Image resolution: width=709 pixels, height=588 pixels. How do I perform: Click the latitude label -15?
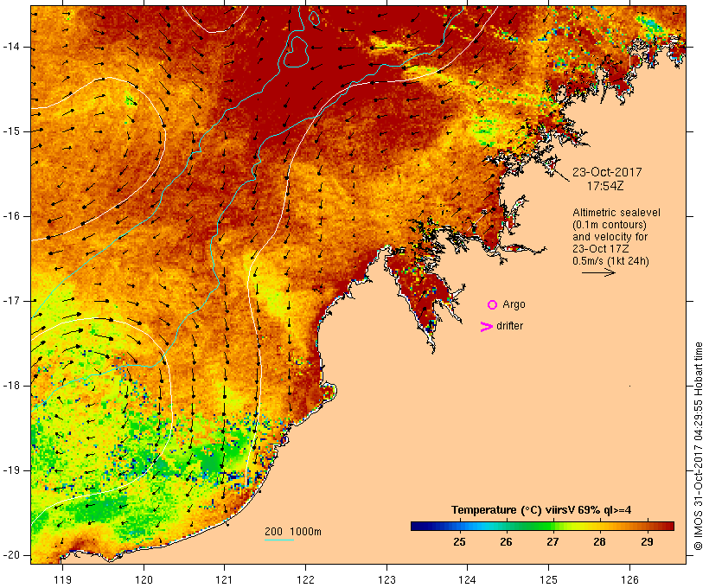[11, 131]
